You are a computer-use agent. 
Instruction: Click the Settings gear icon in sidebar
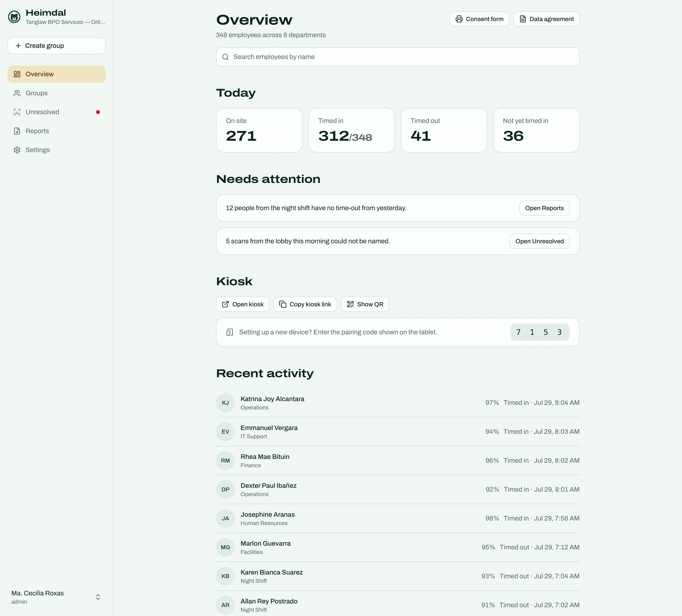click(17, 150)
